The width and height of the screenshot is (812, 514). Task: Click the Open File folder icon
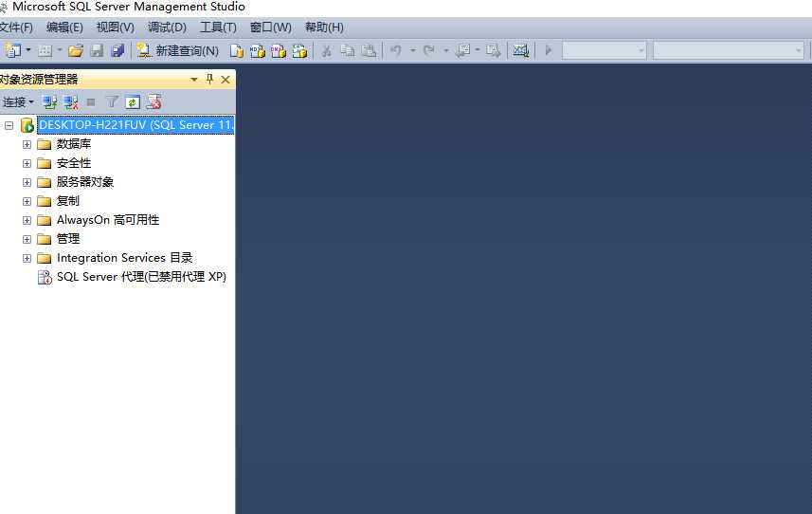click(76, 50)
